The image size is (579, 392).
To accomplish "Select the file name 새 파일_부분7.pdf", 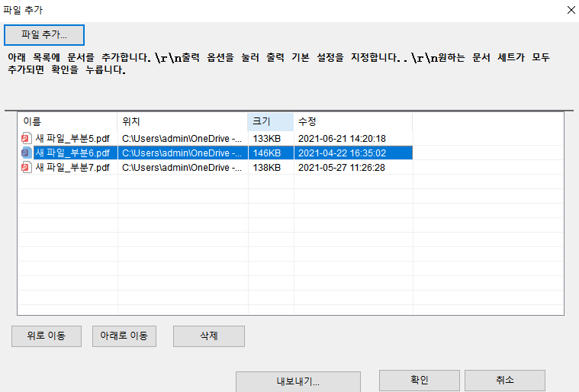I will click(72, 168).
